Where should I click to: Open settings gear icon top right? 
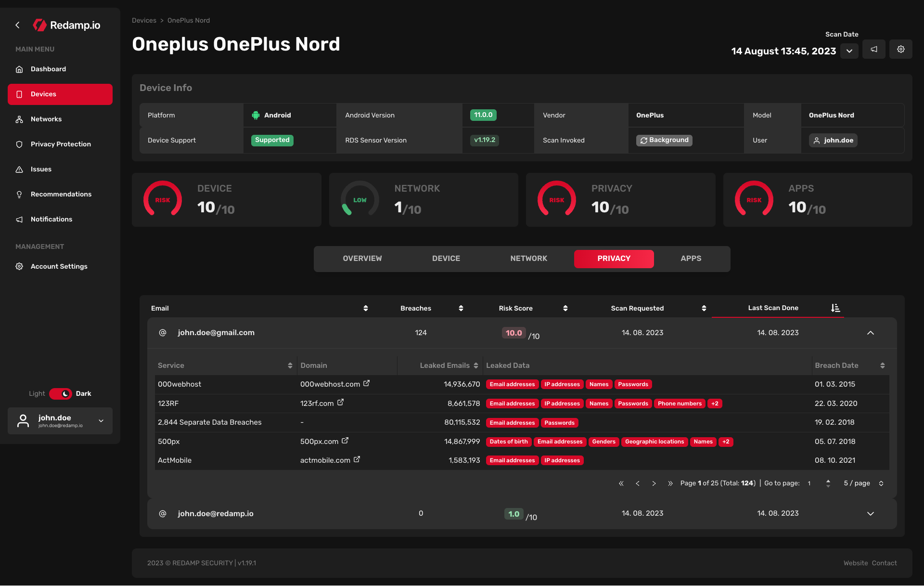[x=901, y=49]
